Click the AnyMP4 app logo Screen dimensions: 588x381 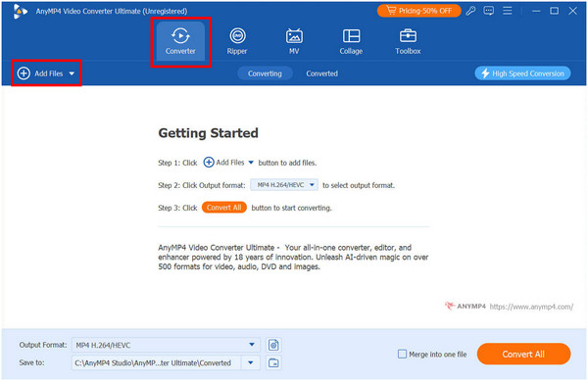pyautogui.click(x=20, y=11)
